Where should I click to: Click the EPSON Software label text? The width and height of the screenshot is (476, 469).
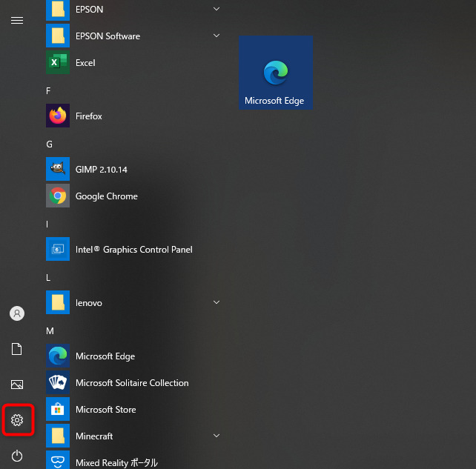coord(108,36)
